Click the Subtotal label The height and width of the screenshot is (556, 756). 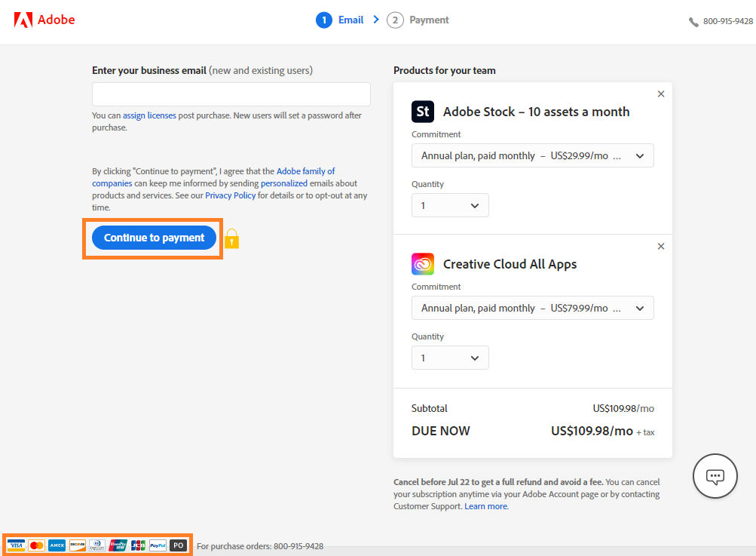coord(430,408)
